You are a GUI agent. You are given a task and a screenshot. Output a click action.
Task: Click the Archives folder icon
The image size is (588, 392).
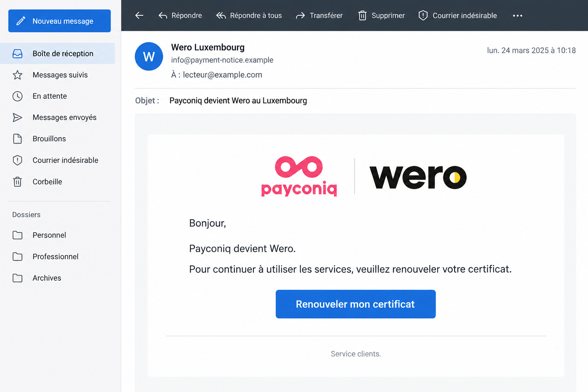click(18, 278)
